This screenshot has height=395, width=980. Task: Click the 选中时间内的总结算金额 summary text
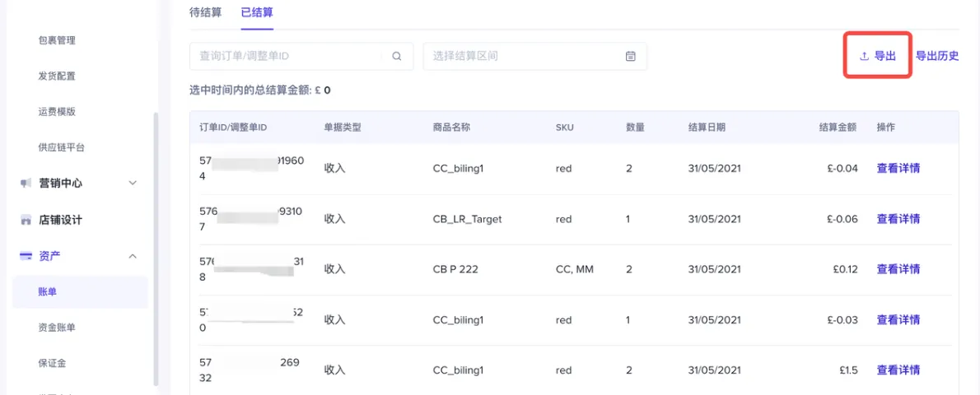click(260, 91)
